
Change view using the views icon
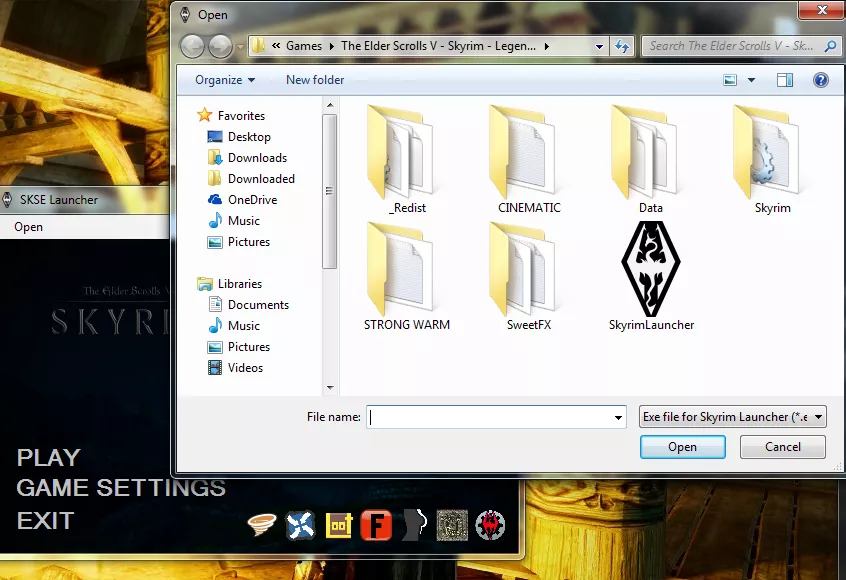point(730,80)
